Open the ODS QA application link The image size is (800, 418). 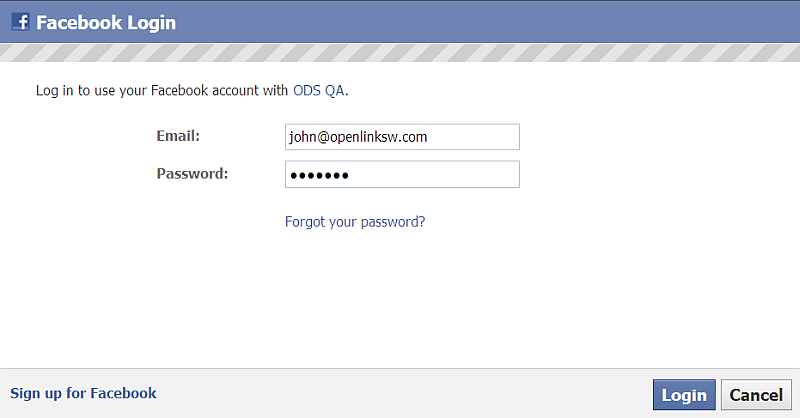click(x=318, y=90)
